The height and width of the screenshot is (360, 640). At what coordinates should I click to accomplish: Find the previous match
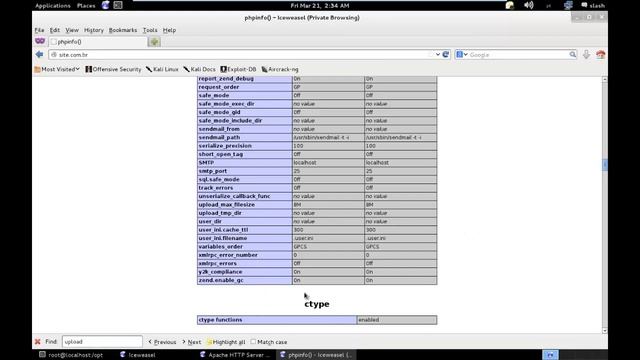click(x=162, y=342)
